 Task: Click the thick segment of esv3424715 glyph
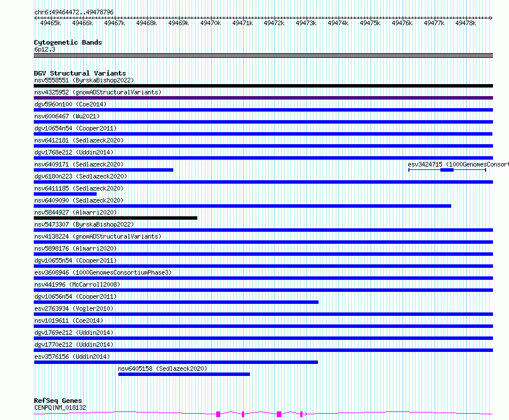coord(447,170)
